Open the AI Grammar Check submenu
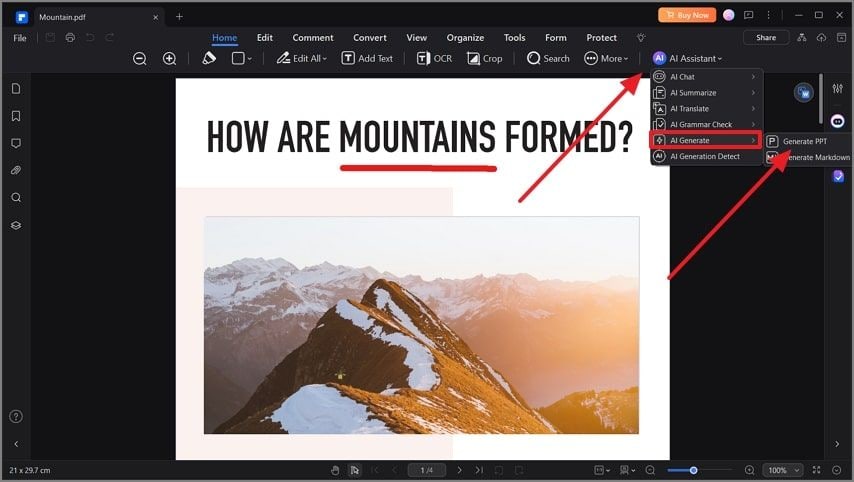The height and width of the screenshot is (482, 854). (x=706, y=124)
